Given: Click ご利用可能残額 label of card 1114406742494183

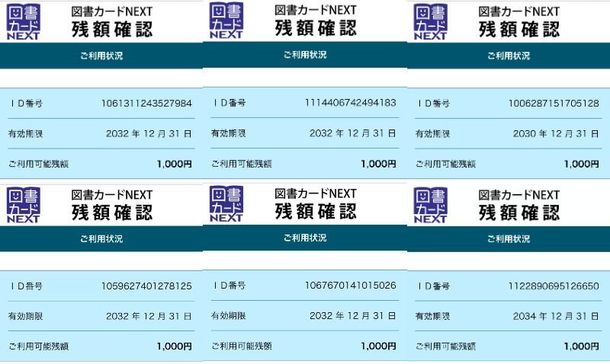Looking at the screenshot, I should click(242, 164).
